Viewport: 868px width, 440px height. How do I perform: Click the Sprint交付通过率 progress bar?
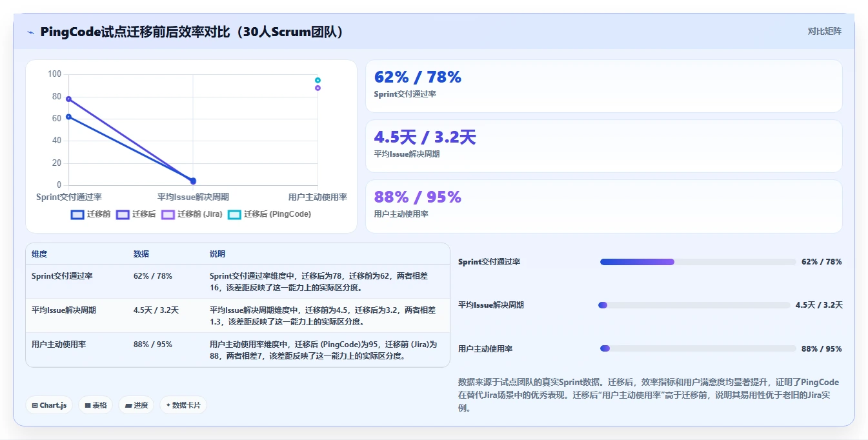click(698, 262)
